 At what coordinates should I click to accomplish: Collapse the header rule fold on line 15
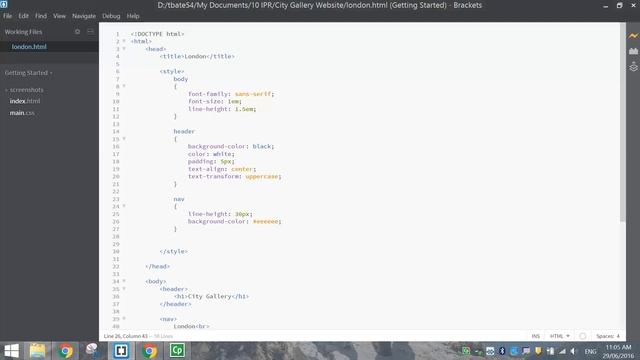click(x=124, y=139)
